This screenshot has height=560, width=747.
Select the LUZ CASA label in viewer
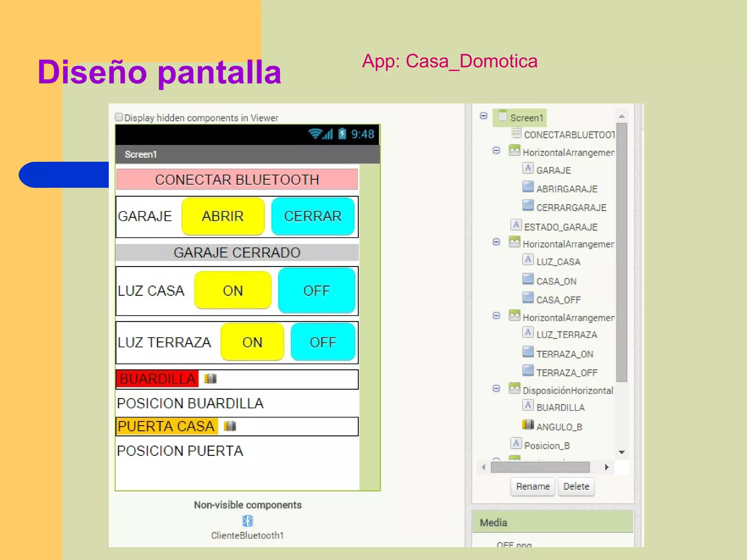(x=151, y=291)
